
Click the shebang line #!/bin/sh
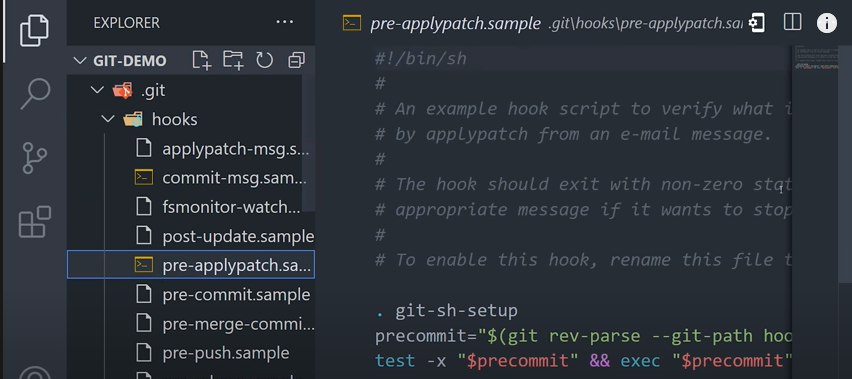click(x=421, y=59)
